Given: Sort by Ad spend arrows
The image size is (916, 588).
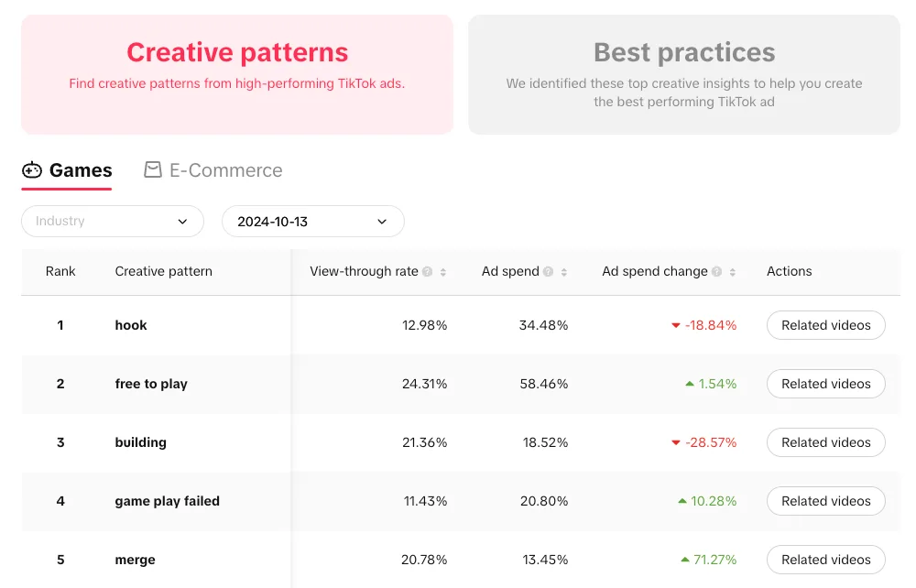Looking at the screenshot, I should [563, 272].
